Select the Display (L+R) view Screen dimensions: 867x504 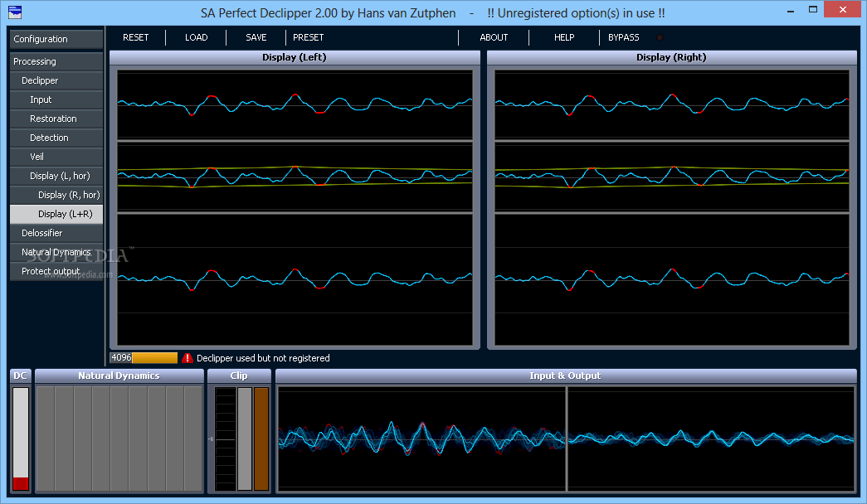point(56,214)
